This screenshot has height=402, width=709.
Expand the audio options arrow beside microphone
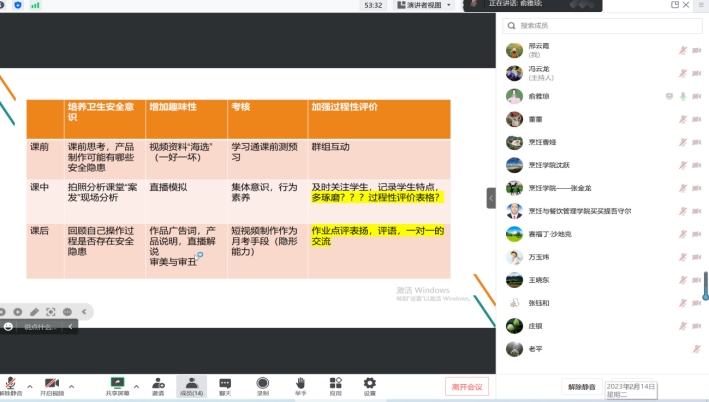(29, 385)
